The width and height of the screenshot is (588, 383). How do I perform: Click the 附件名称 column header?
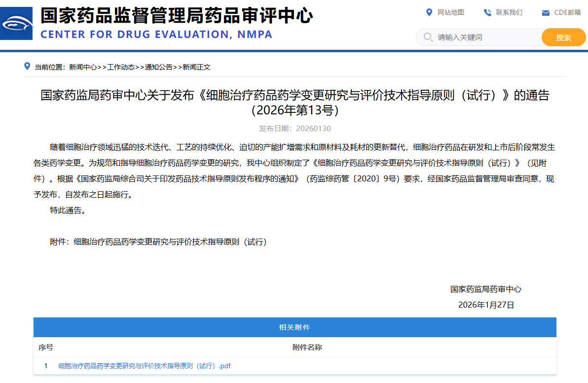tap(307, 348)
